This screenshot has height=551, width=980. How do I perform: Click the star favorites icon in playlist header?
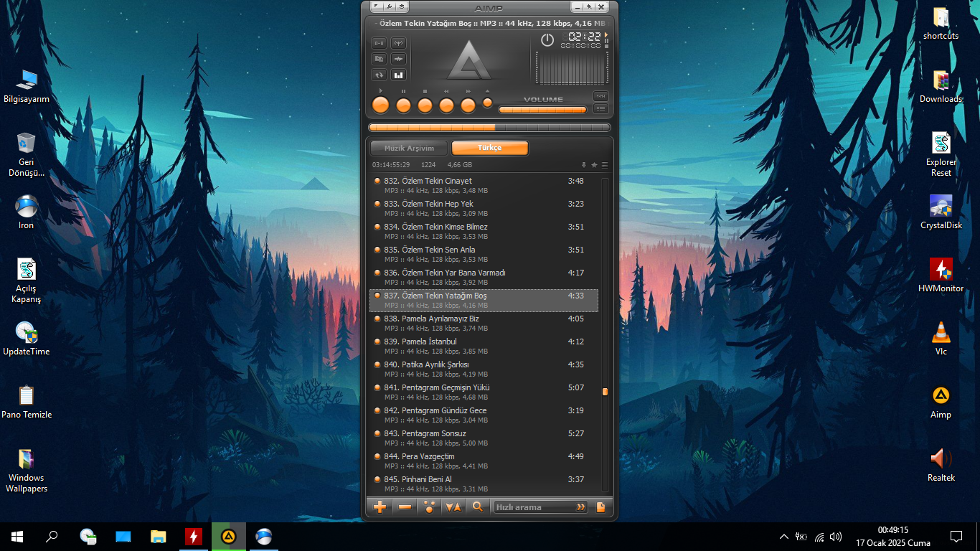point(594,165)
